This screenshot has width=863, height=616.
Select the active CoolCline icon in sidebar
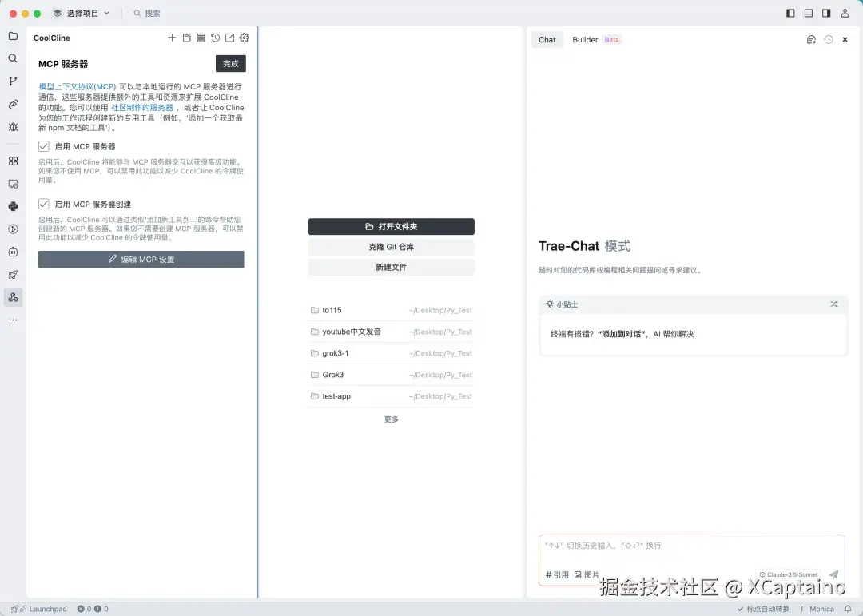point(14,297)
